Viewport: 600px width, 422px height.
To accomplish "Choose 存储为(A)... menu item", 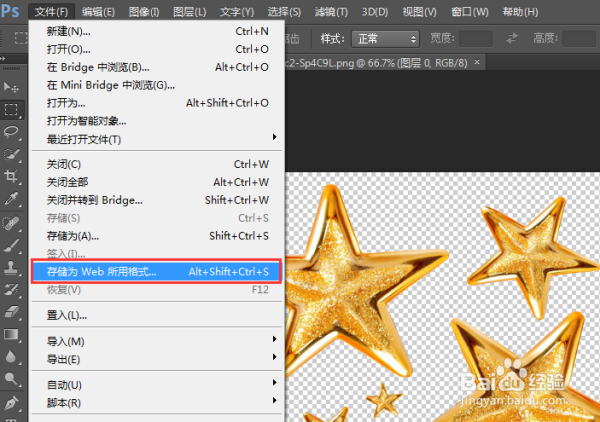I will pyautogui.click(x=157, y=236).
